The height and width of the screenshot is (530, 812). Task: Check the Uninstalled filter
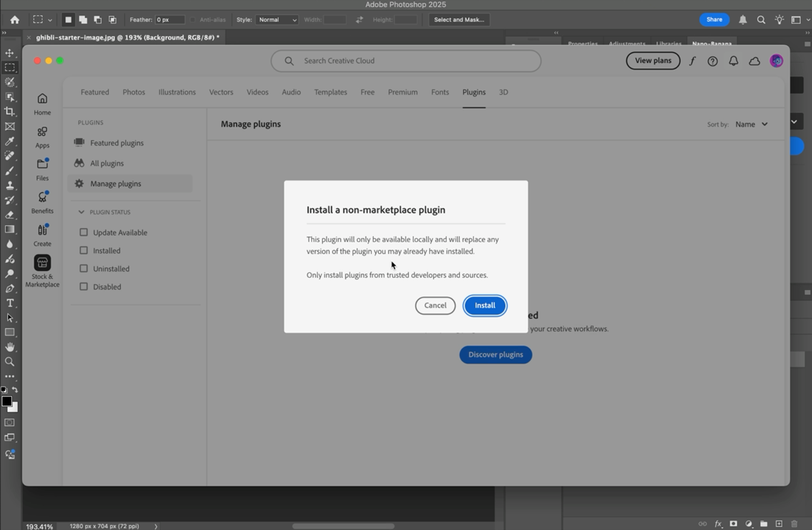coord(84,269)
